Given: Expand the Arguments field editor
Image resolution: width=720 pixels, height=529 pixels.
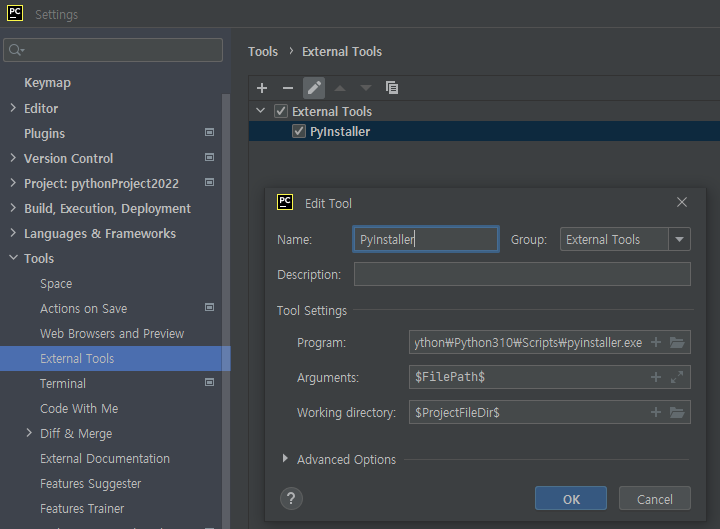Looking at the screenshot, I should click(677, 377).
